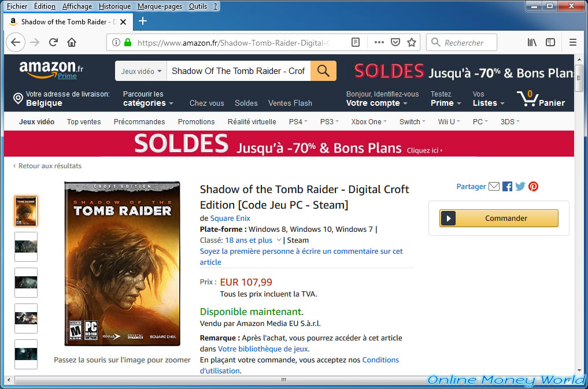
Task: Click the Amazon orange search magnifier button
Action: click(x=323, y=71)
